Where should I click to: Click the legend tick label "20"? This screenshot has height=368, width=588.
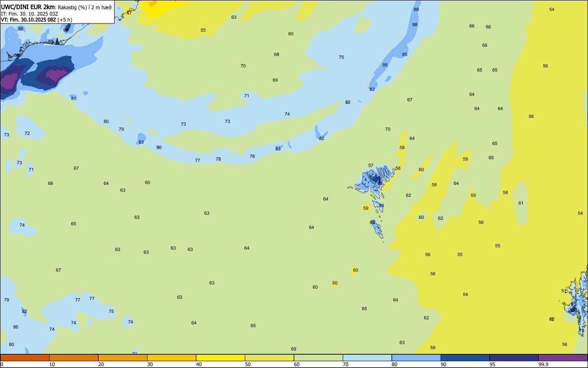pyautogui.click(x=101, y=364)
